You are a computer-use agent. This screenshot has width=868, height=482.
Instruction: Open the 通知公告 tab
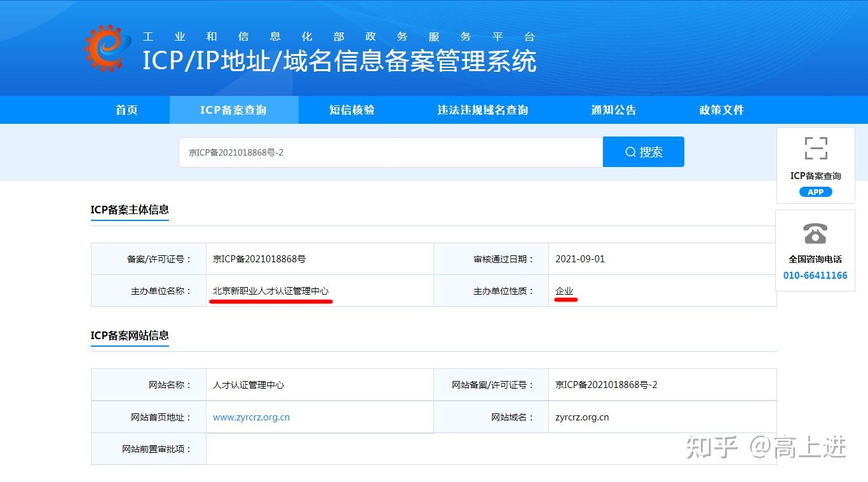tap(613, 110)
